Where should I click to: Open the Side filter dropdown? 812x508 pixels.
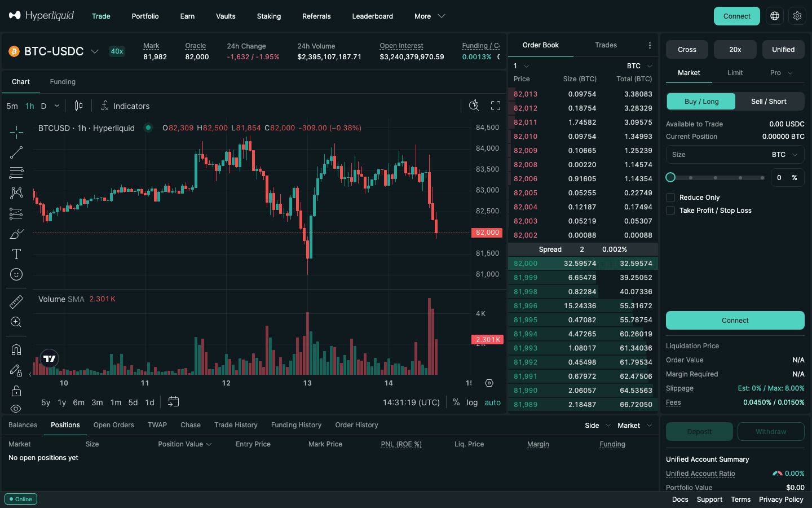[x=598, y=426]
